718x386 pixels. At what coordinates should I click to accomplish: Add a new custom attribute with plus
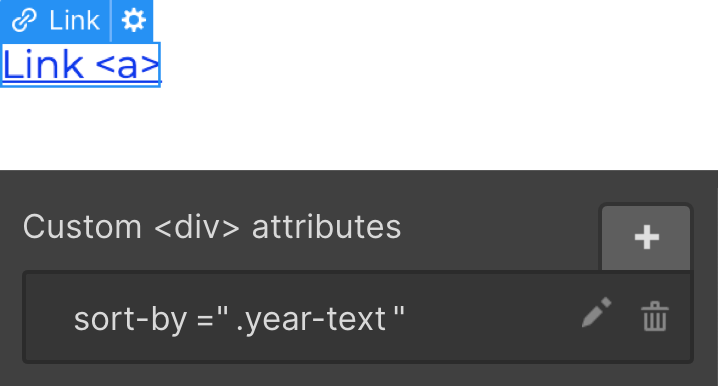pos(646,237)
